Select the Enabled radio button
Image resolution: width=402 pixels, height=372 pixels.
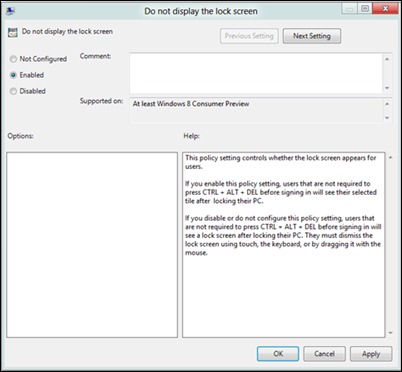13,75
